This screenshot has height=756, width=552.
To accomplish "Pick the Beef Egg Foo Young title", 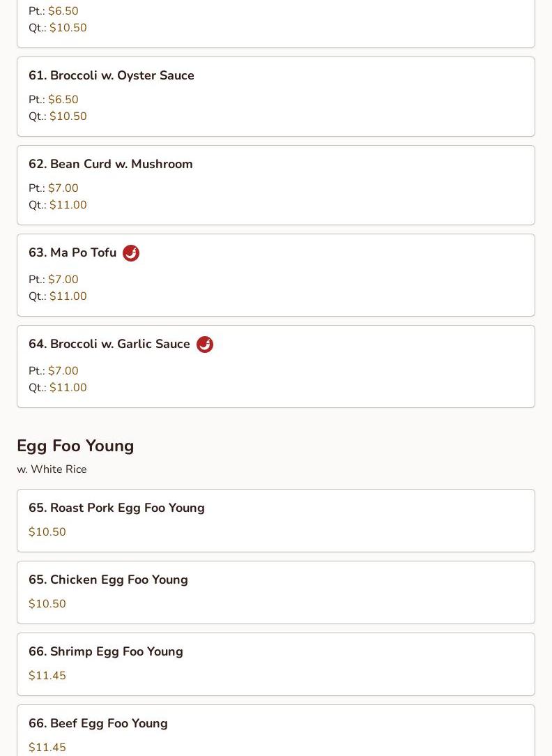I will 98,723.
